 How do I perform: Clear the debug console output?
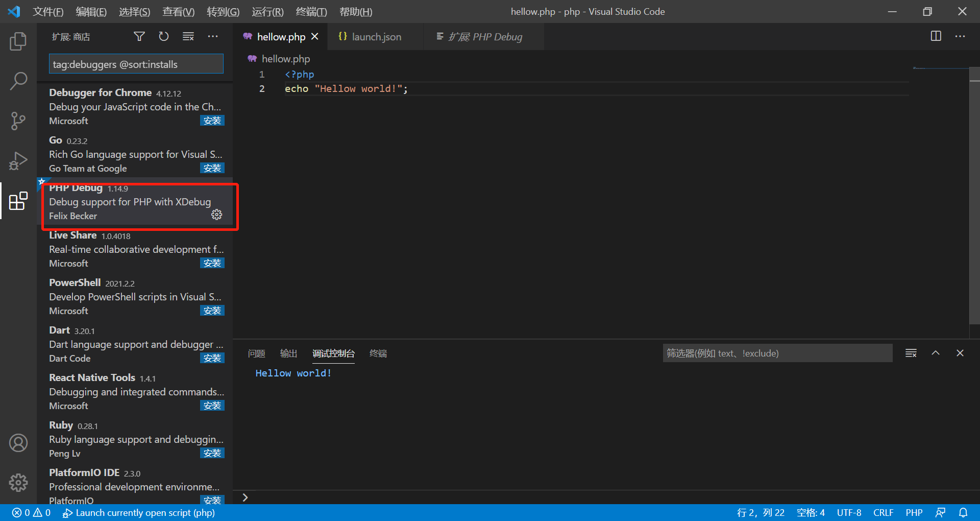click(x=911, y=353)
